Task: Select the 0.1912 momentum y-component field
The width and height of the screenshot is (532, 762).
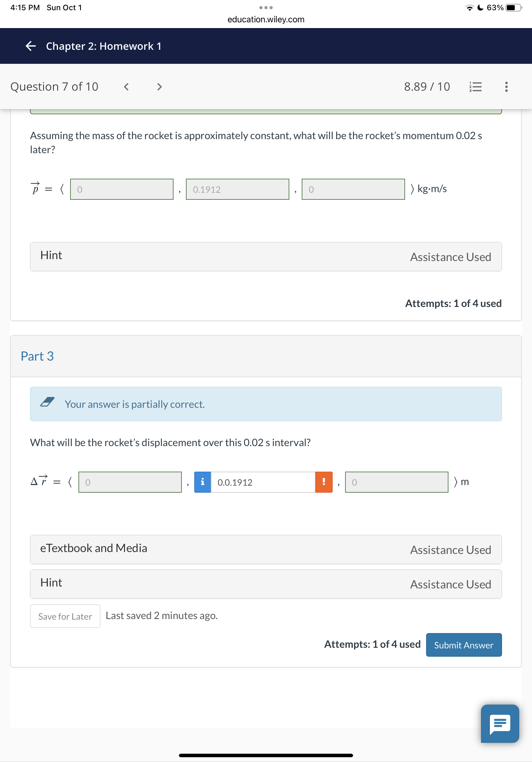Action: [238, 189]
